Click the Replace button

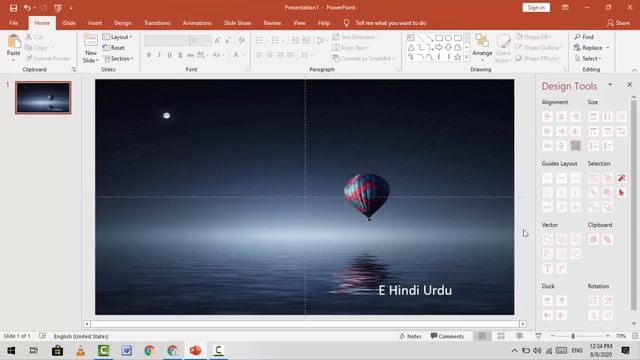588,48
